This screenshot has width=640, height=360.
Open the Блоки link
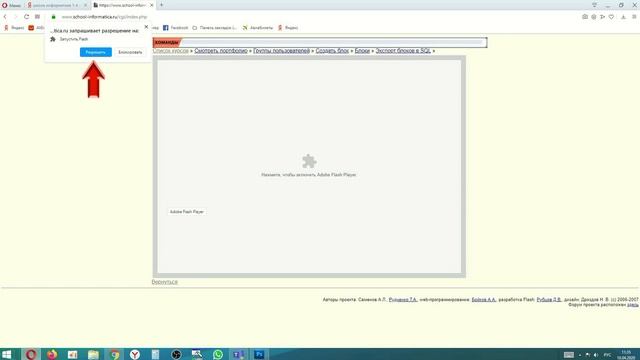362,51
